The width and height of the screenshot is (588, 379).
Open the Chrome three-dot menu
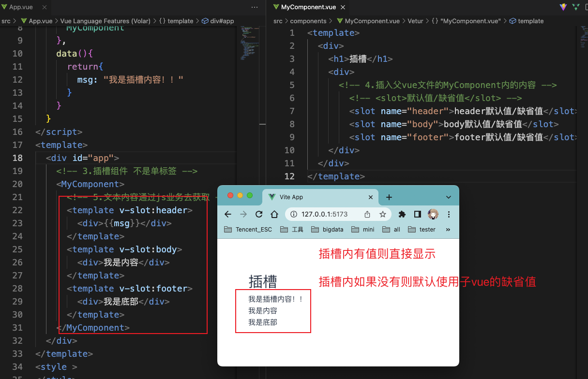point(449,214)
